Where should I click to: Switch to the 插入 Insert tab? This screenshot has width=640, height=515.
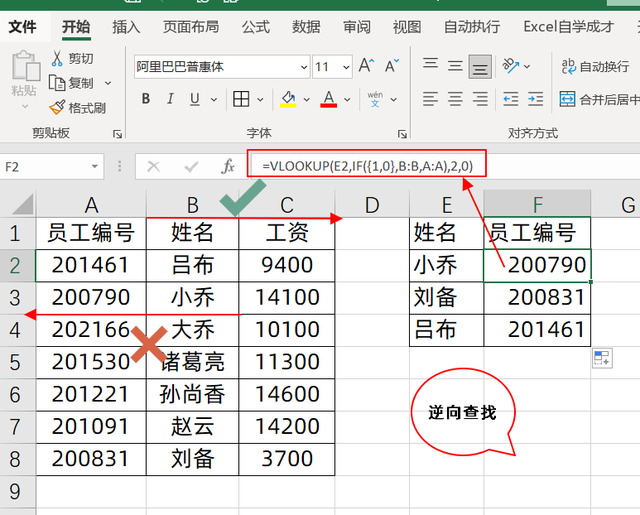(x=126, y=27)
